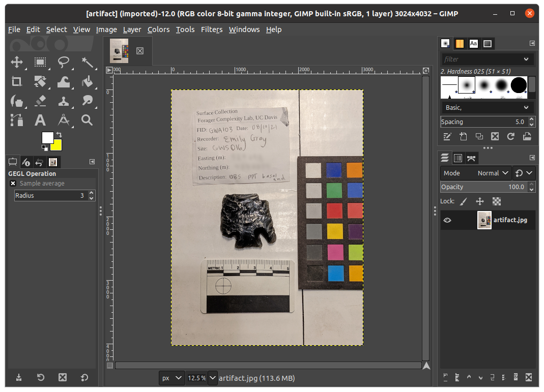Switch to the Images tab in left dock
The height and width of the screenshot is (392, 544).
tap(53, 162)
